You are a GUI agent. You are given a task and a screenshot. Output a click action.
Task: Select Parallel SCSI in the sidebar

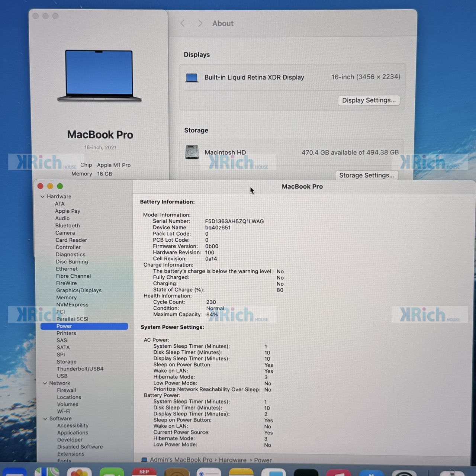pyautogui.click(x=73, y=319)
